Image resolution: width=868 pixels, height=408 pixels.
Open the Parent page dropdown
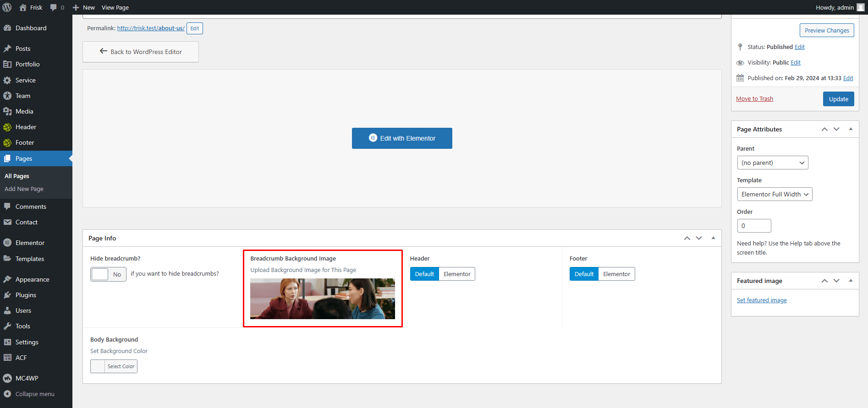[772, 163]
